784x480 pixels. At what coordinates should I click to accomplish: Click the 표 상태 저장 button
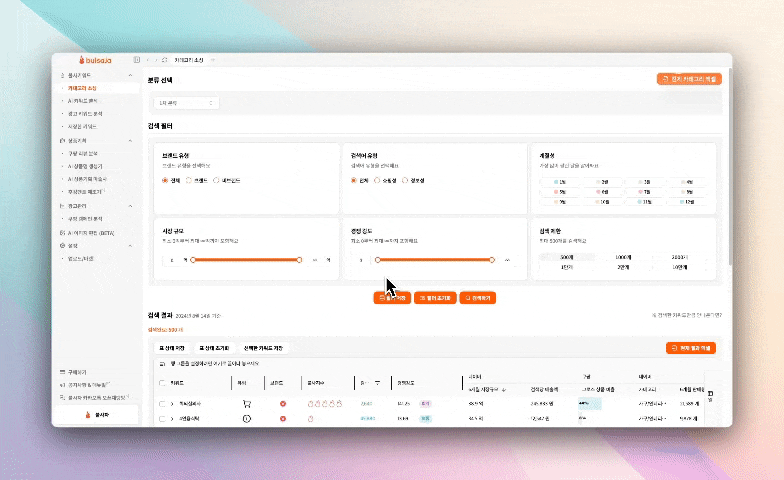click(172, 348)
